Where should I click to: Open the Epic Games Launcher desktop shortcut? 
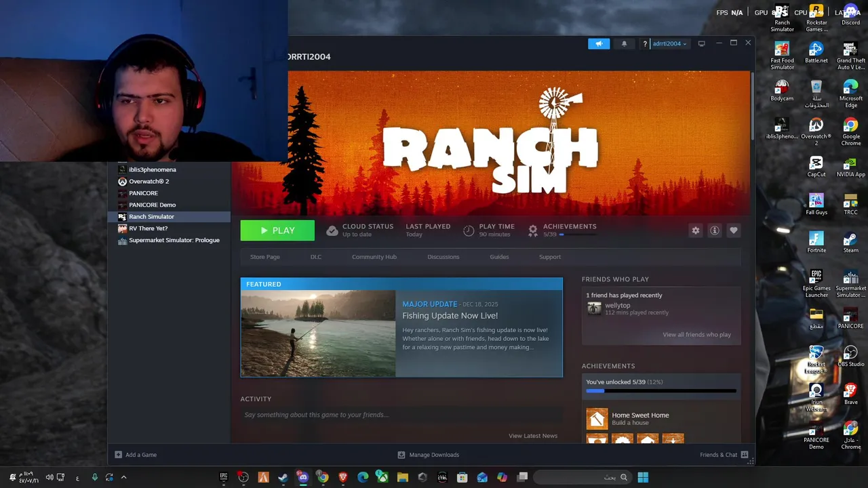tap(816, 284)
